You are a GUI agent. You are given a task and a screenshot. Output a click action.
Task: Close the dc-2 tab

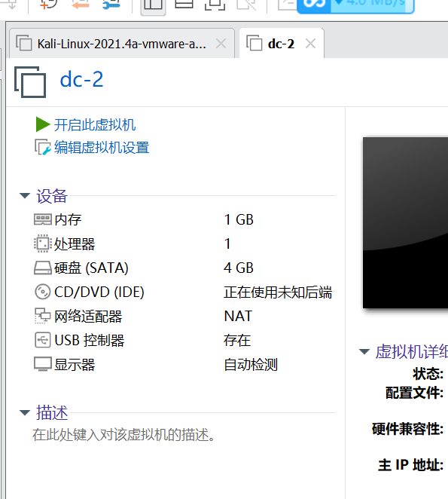310,43
